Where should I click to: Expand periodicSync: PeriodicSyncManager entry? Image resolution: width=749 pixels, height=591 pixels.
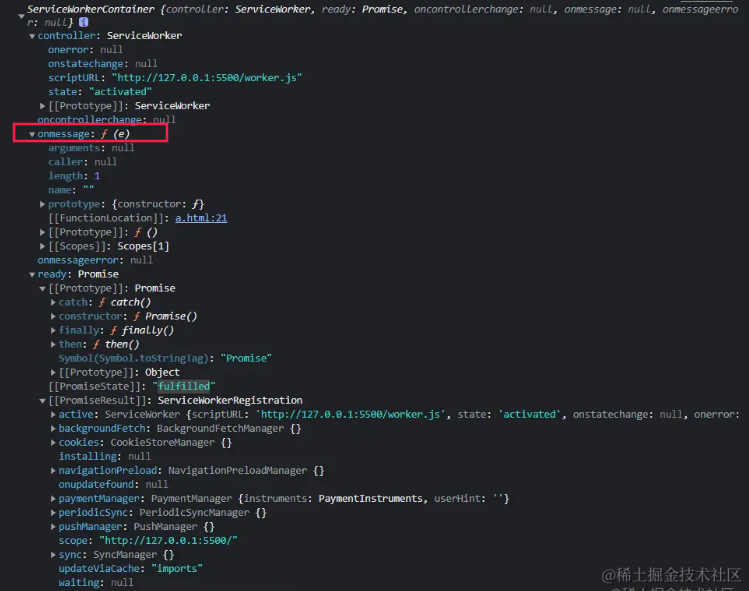[x=53, y=513]
